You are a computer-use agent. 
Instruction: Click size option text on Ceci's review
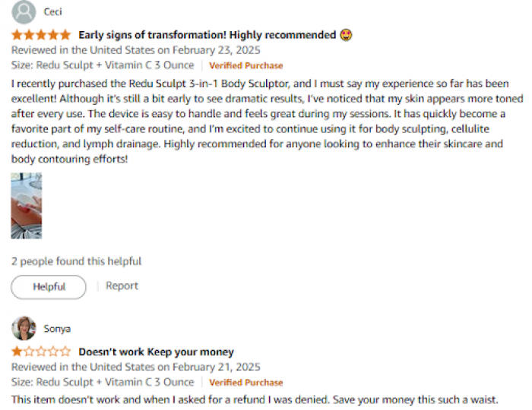pos(103,65)
